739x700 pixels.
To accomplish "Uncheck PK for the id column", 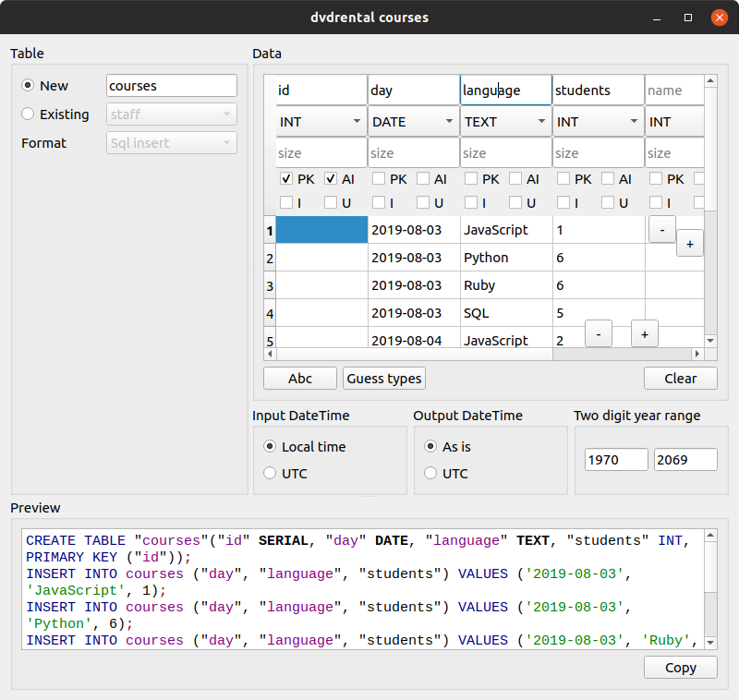I will tap(286, 179).
